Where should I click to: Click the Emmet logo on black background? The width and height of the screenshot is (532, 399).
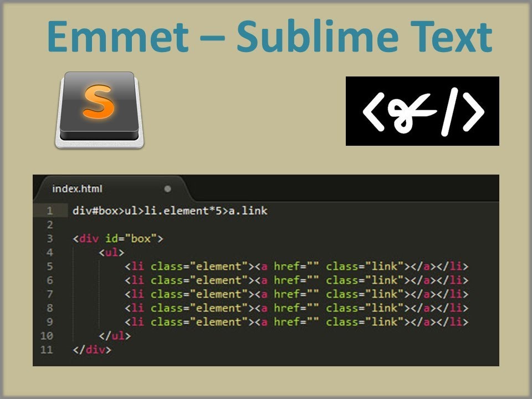point(422,111)
